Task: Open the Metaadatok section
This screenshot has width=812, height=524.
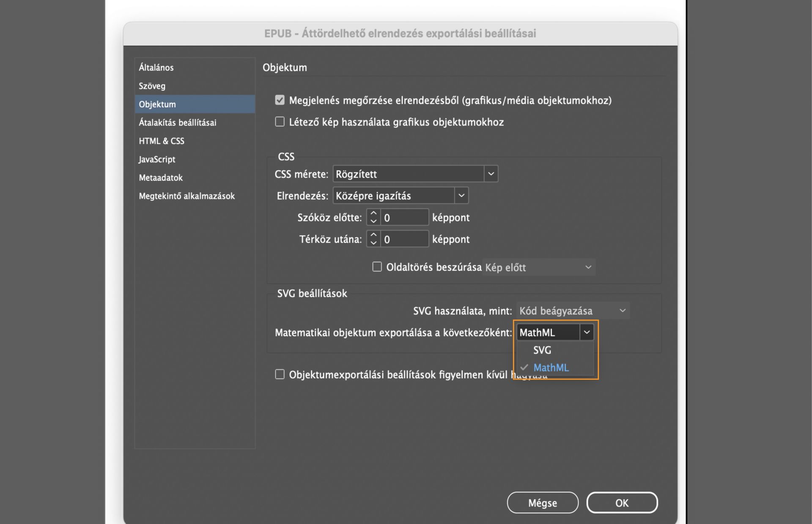Action: [x=161, y=178]
